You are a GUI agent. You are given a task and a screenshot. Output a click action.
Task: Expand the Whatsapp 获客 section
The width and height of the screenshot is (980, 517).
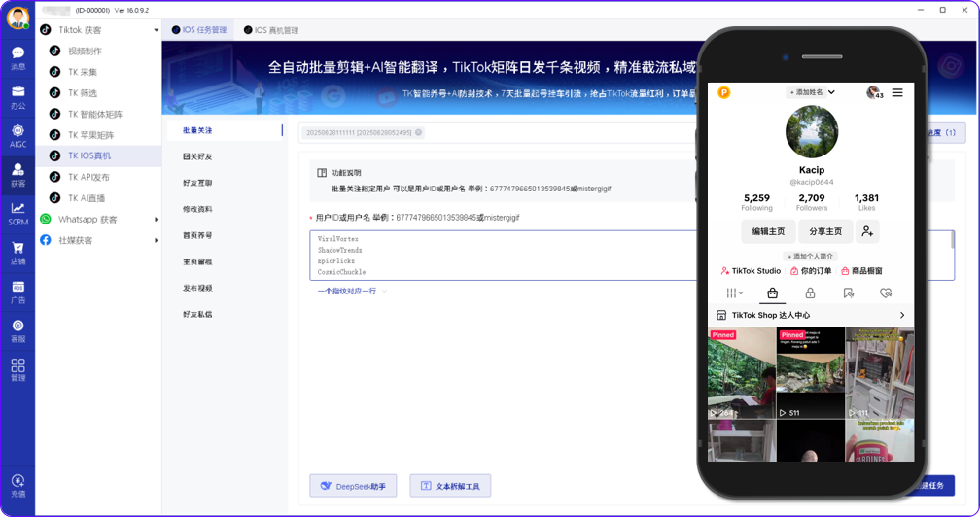(157, 220)
